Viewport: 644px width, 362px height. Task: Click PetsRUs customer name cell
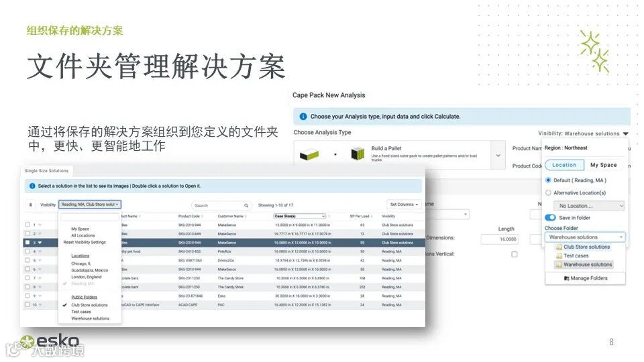coord(224,251)
